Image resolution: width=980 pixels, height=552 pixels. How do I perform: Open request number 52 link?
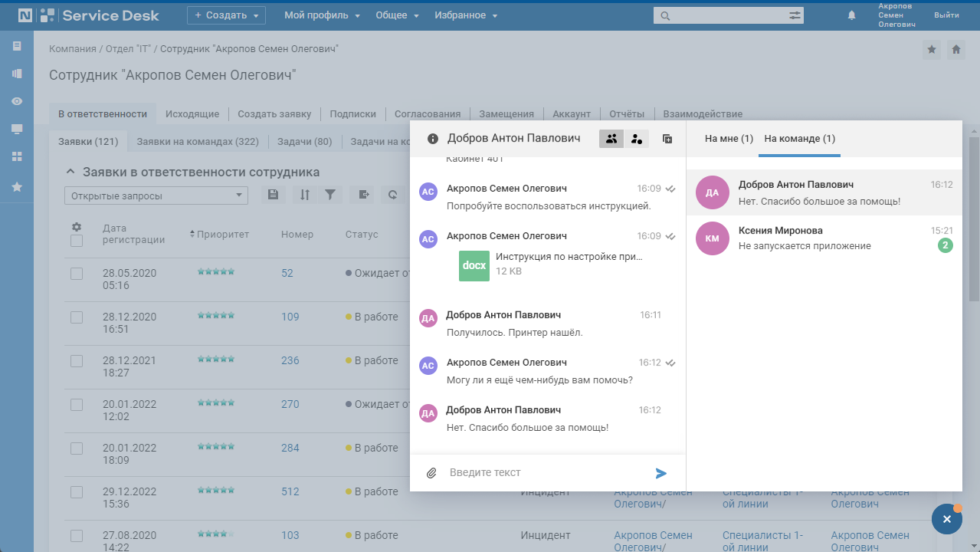tap(287, 272)
